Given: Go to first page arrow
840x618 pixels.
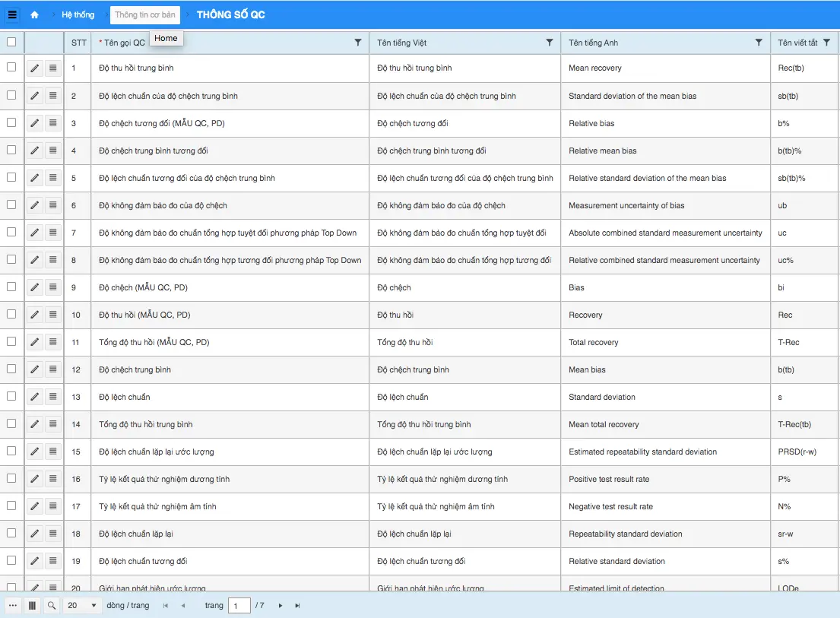Looking at the screenshot, I should pyautogui.click(x=166, y=606).
